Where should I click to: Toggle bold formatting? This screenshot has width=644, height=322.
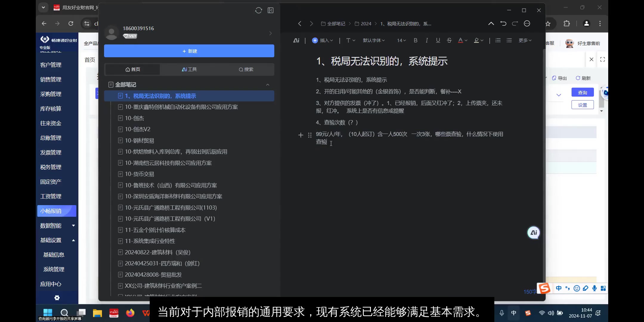(415, 40)
